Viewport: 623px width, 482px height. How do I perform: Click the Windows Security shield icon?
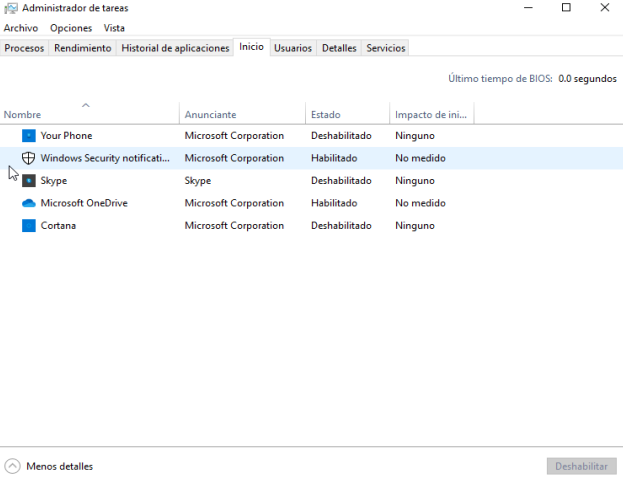pos(29,158)
